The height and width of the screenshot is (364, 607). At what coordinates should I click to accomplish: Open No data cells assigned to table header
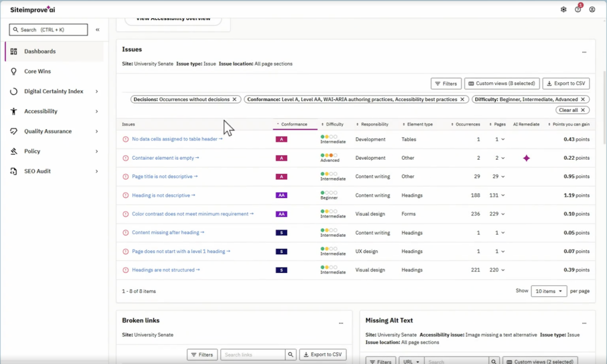click(x=177, y=139)
